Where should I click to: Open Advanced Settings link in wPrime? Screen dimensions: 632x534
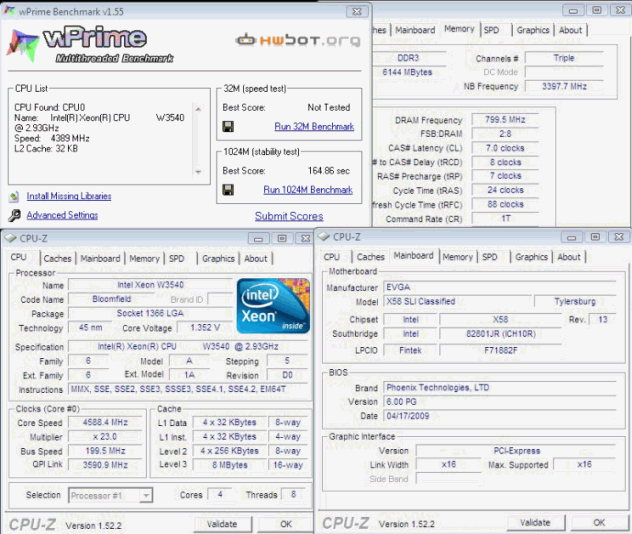[x=62, y=215]
